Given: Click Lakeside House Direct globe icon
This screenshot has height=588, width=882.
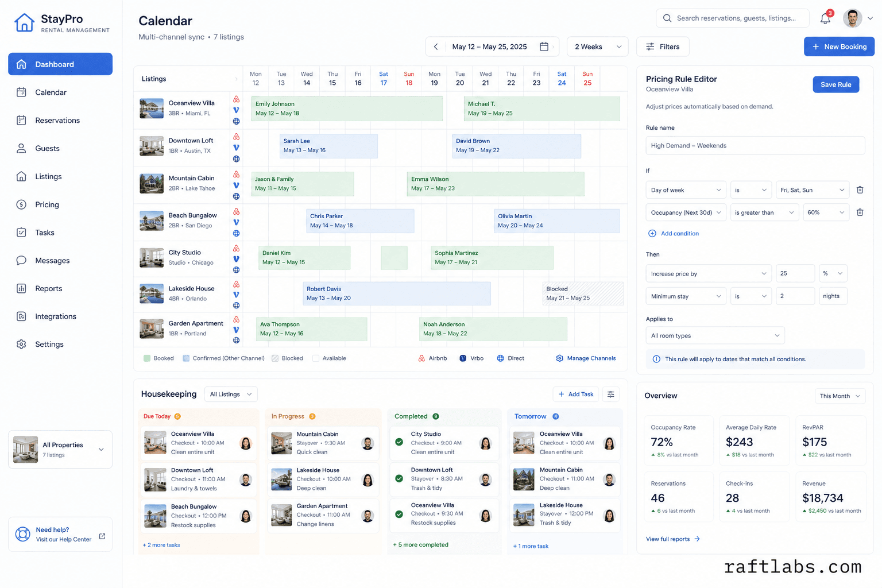Looking at the screenshot, I should (236, 305).
